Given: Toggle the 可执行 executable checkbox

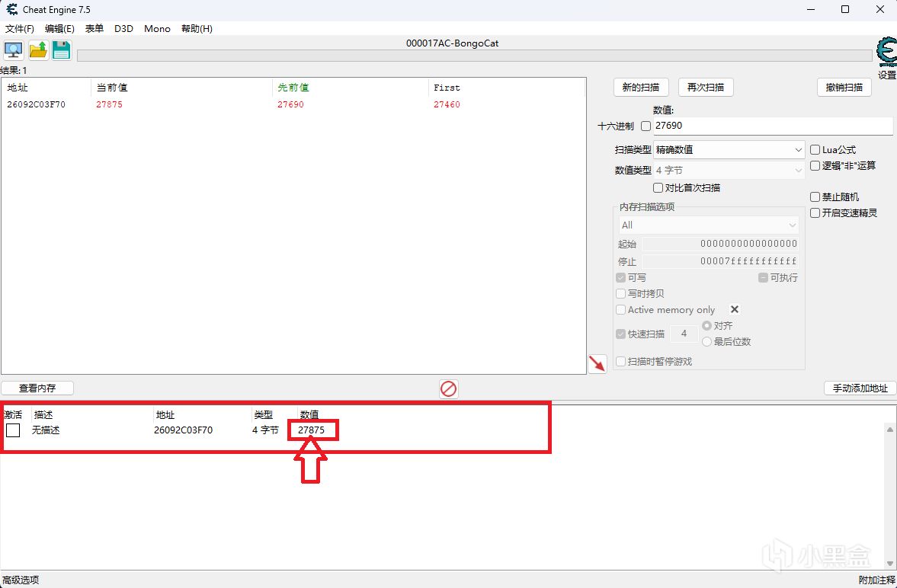Looking at the screenshot, I should pos(763,277).
